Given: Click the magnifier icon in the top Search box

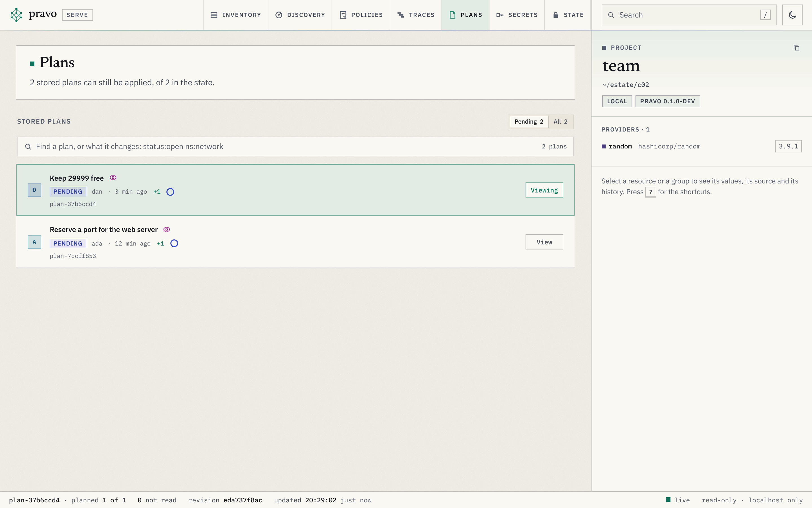Looking at the screenshot, I should 611,15.
